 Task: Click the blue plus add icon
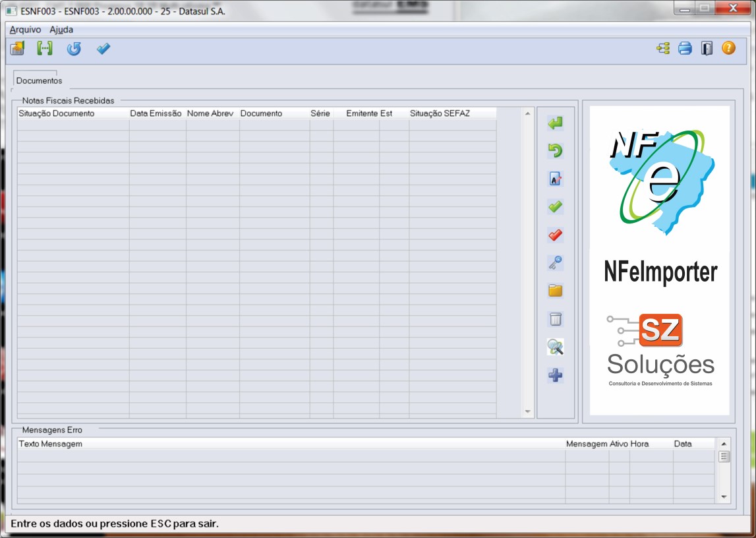coord(556,375)
